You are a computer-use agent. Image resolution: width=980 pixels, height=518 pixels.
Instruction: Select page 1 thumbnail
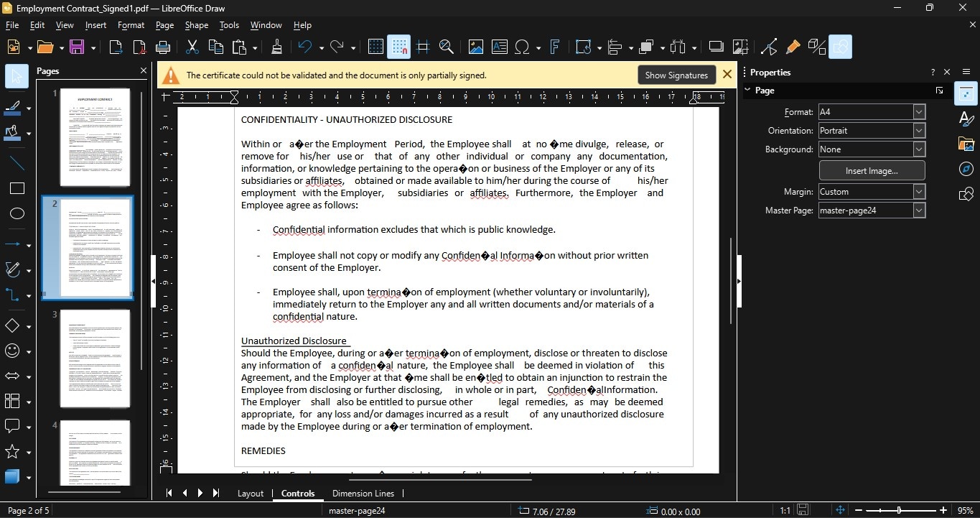[x=95, y=137]
